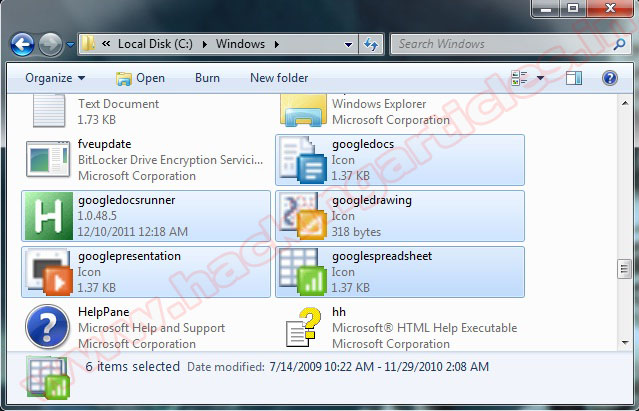Close the Explorer window
Screen dimensions: 639x411
(610, 8)
